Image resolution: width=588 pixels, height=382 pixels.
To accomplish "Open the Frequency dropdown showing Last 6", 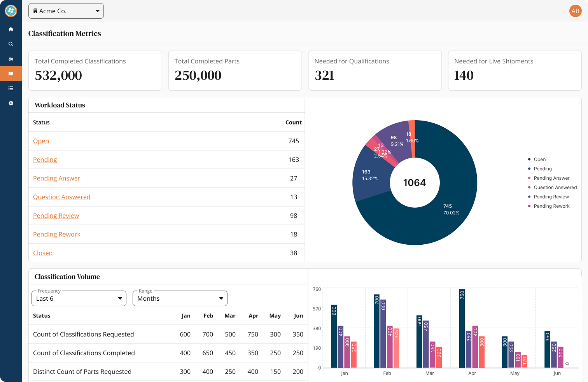I will [x=79, y=298].
